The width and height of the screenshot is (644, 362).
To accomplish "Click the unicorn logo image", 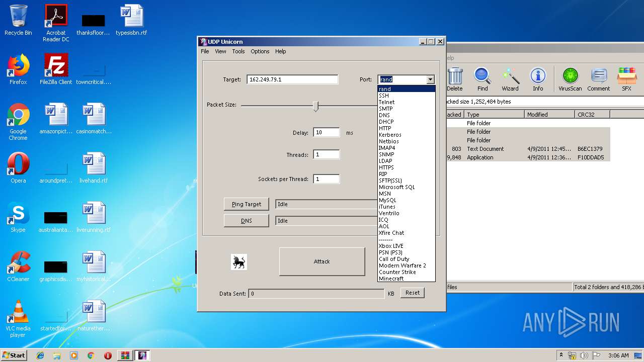I will click(x=239, y=262).
